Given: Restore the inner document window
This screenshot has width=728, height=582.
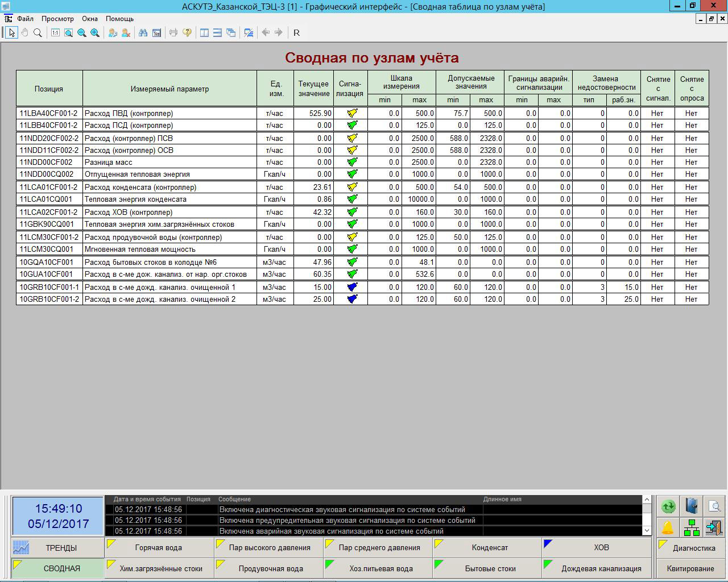Looking at the screenshot, I should [x=711, y=19].
